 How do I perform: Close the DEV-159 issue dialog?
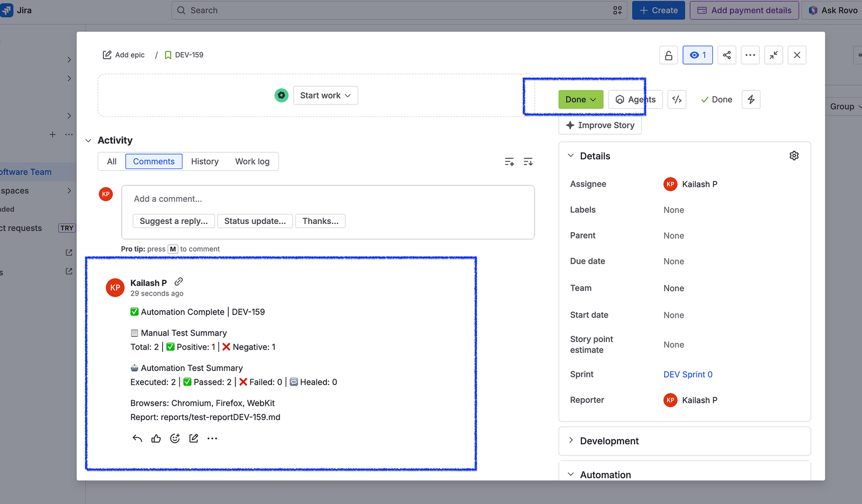(797, 55)
